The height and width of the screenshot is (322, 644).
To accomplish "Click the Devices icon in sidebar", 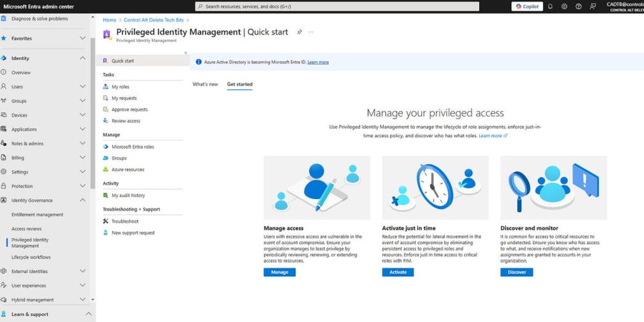I will (x=4, y=115).
